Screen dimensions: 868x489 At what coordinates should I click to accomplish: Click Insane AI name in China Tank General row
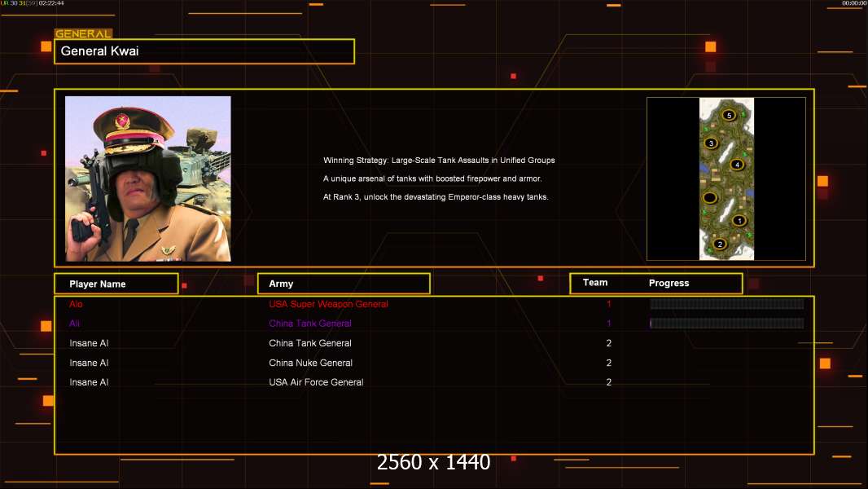tap(89, 343)
